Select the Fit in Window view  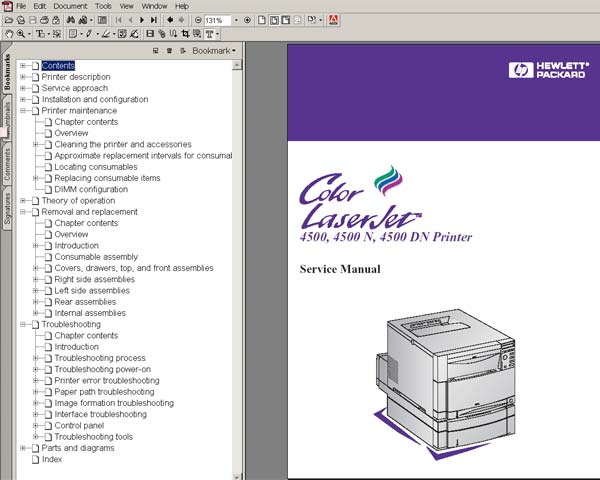(x=274, y=20)
